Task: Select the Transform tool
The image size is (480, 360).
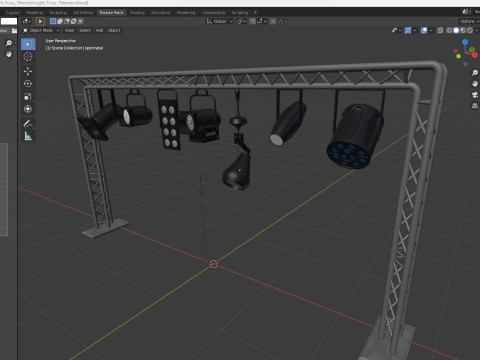Action: (28, 109)
